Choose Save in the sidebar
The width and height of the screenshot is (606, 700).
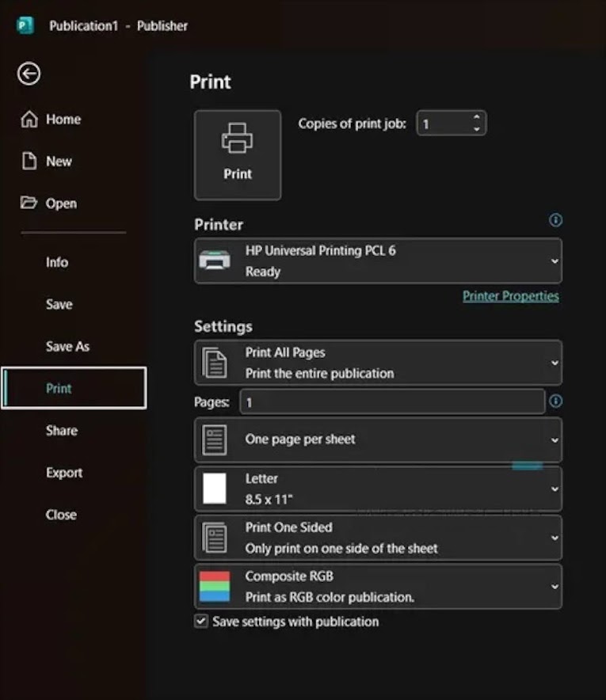pyautogui.click(x=74, y=304)
